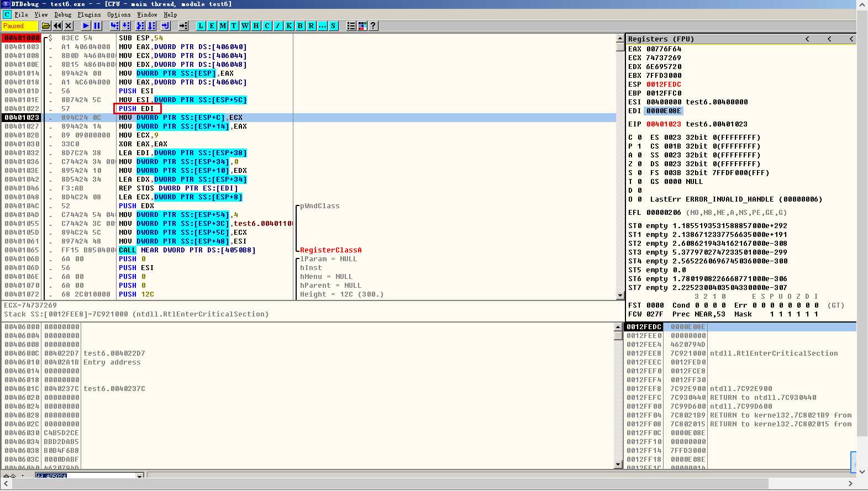Open Breakpoints window with B button
The width and height of the screenshot is (868, 491).
(x=300, y=25)
